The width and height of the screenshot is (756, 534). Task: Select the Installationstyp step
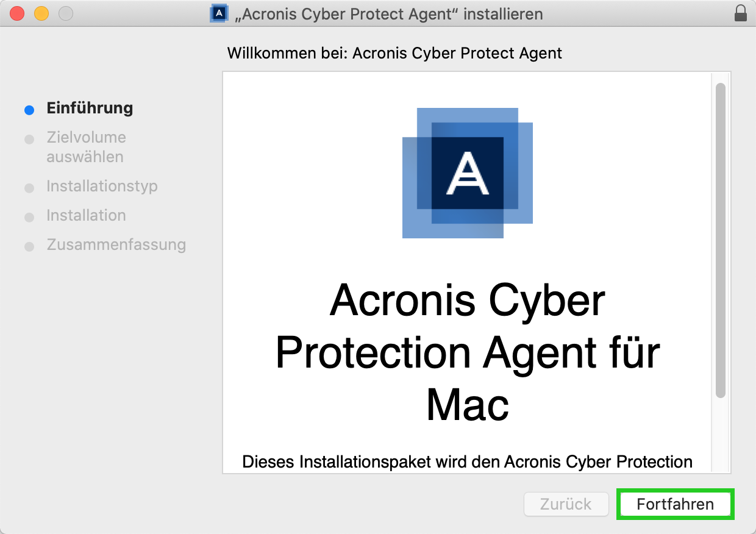(102, 187)
